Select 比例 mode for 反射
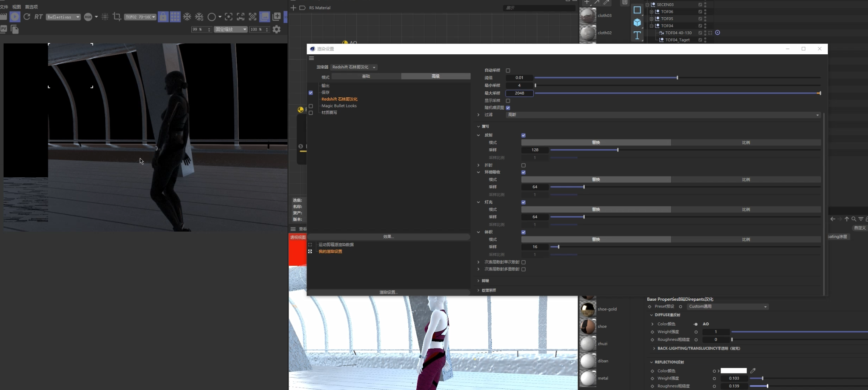 (x=746, y=143)
